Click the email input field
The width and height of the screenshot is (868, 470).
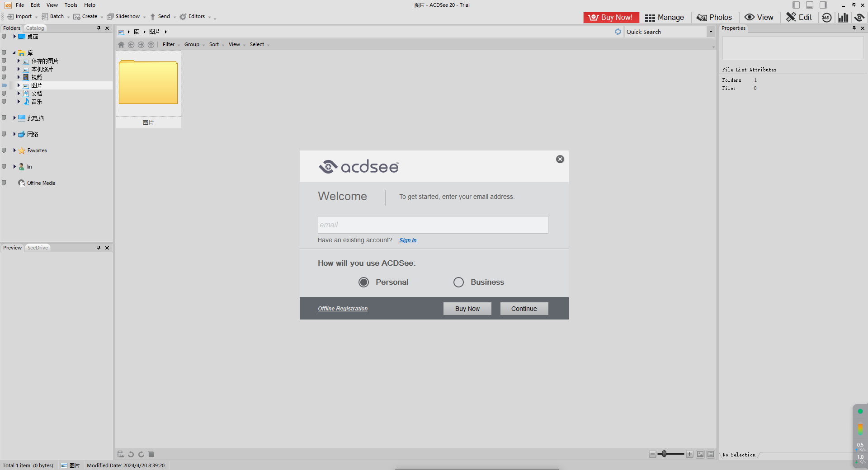point(433,225)
